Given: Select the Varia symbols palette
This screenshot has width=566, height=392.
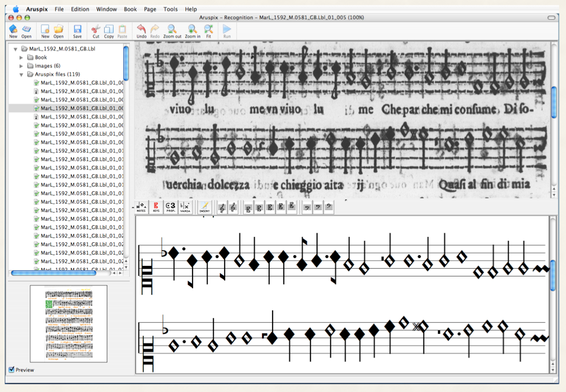Looking at the screenshot, I should [x=185, y=207].
